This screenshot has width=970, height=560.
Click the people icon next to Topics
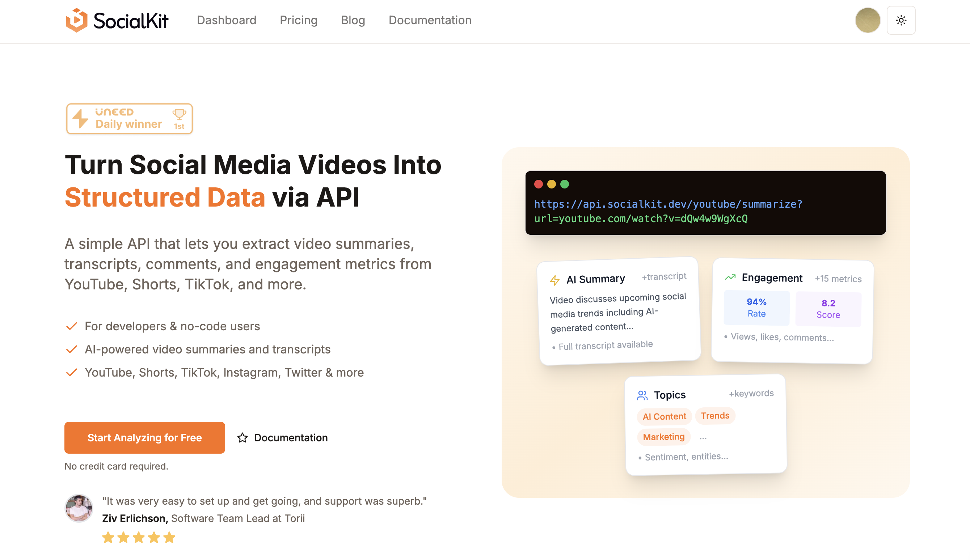(x=642, y=394)
